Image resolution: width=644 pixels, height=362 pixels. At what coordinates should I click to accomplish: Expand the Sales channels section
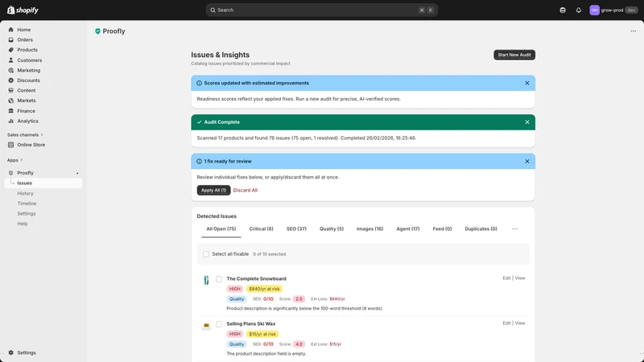point(25,134)
